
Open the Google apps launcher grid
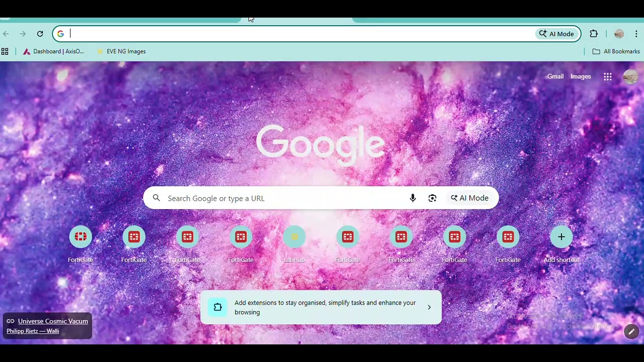(x=608, y=76)
